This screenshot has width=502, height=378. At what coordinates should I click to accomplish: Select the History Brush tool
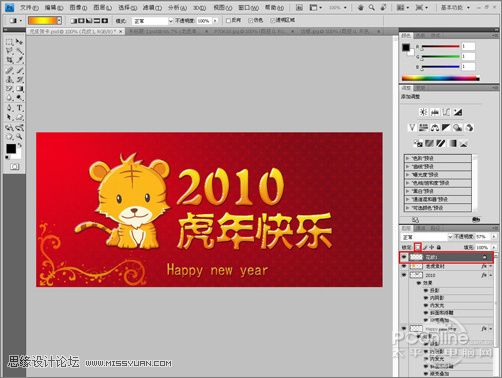coord(20,79)
